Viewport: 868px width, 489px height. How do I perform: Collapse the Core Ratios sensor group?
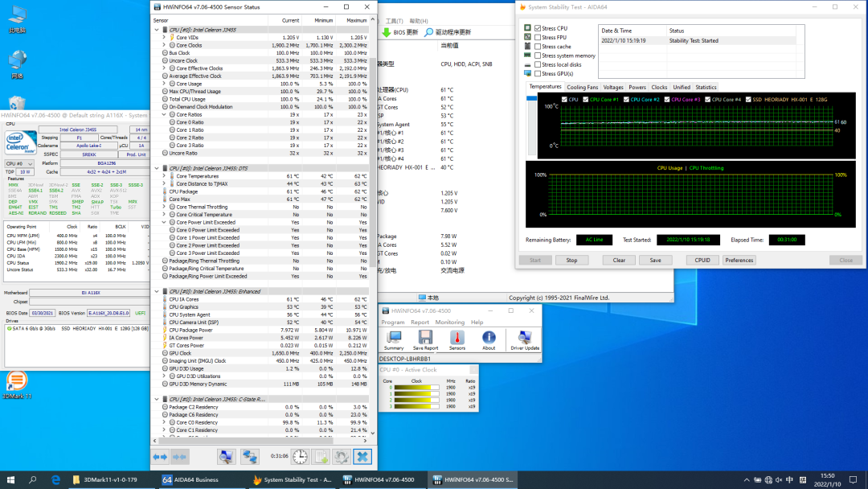tap(164, 114)
